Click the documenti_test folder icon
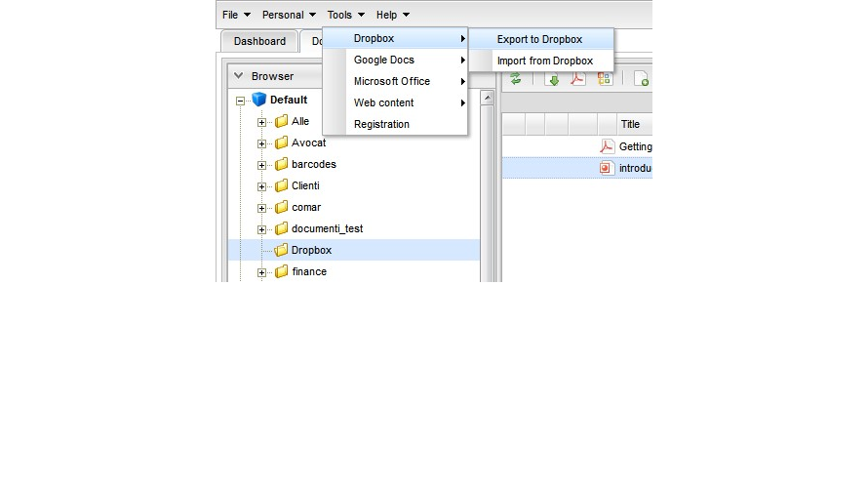This screenshot has width=868, height=489. pos(281,228)
